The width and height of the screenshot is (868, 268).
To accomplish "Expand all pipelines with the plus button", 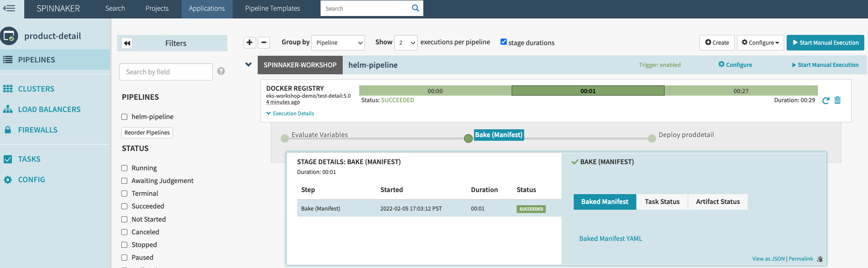I will (x=249, y=42).
